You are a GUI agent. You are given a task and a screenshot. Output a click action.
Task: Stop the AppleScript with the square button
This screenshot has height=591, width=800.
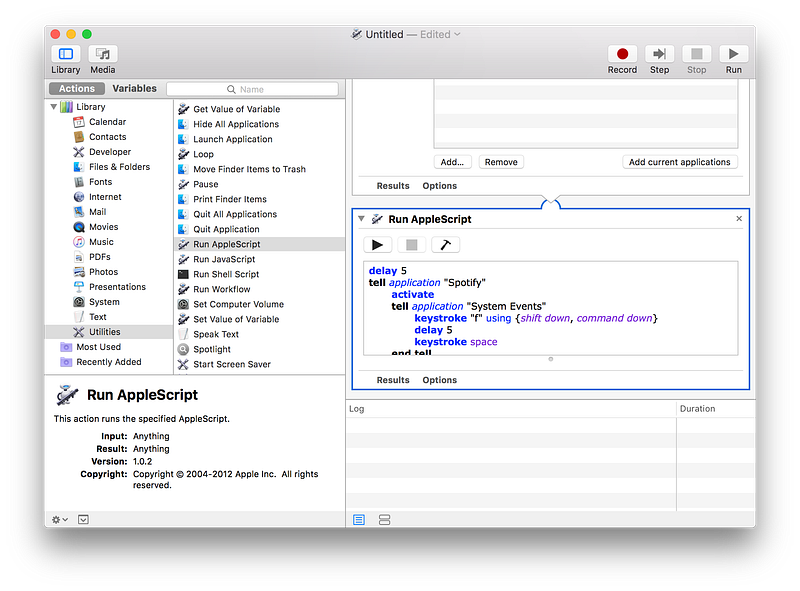click(x=411, y=245)
